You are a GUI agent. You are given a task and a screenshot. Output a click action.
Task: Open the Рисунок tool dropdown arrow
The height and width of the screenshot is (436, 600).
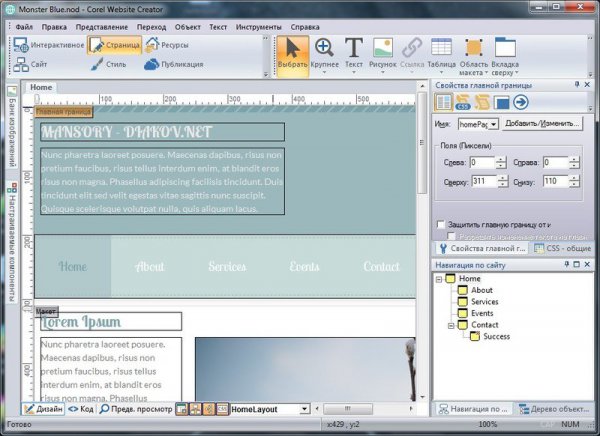[x=383, y=72]
